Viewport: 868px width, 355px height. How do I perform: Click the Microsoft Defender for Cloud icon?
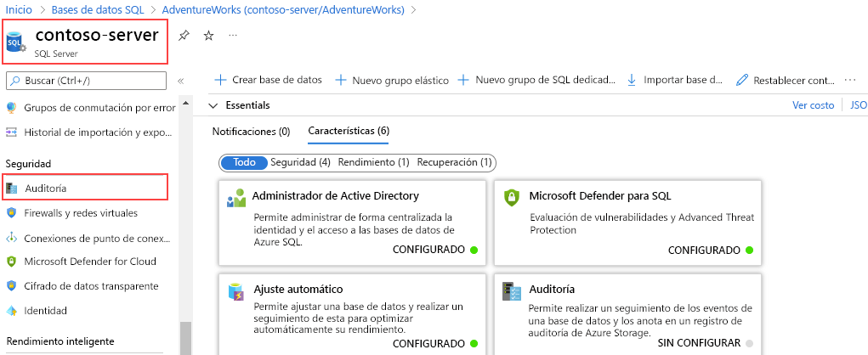(x=12, y=262)
